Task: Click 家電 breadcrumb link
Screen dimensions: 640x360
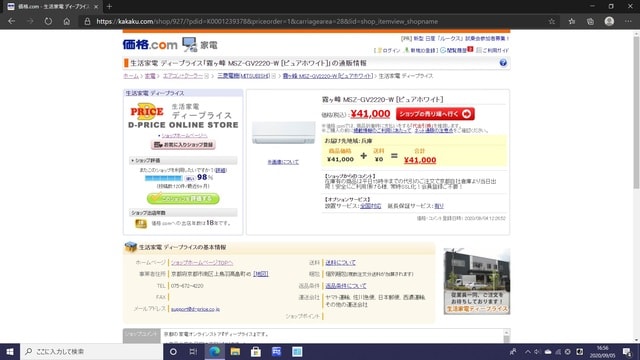Action: click(150, 76)
